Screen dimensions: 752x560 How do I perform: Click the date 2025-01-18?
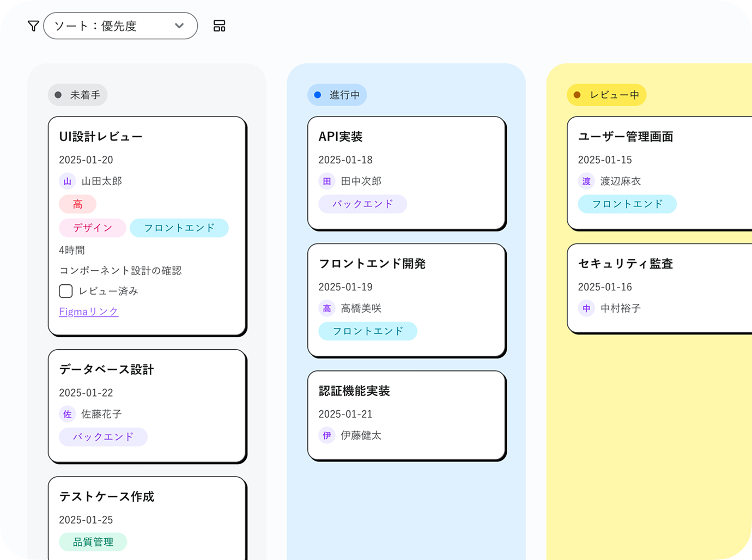[x=345, y=160]
